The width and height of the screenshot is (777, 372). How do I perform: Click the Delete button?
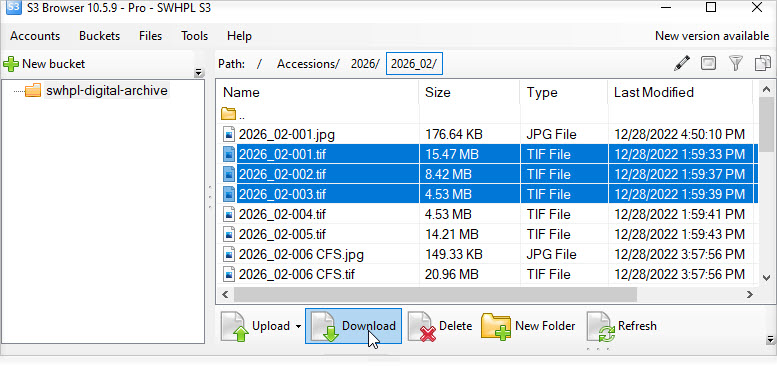pyautogui.click(x=441, y=326)
